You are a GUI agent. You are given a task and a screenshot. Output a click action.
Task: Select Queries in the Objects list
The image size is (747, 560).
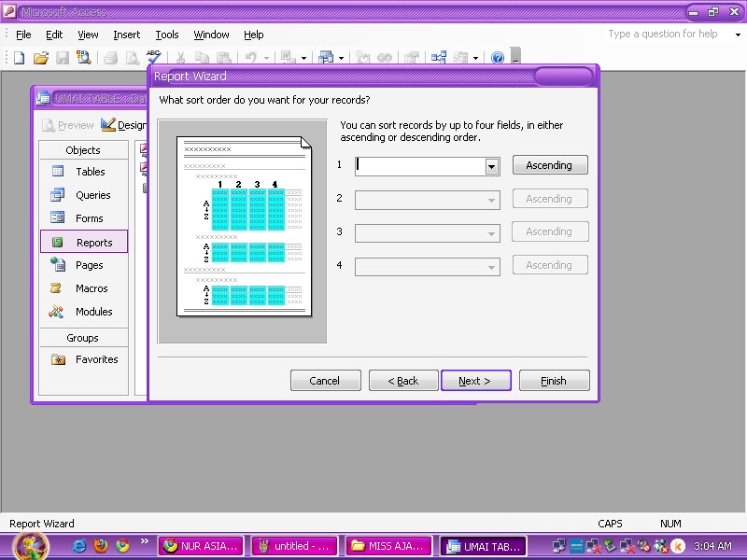point(84,195)
